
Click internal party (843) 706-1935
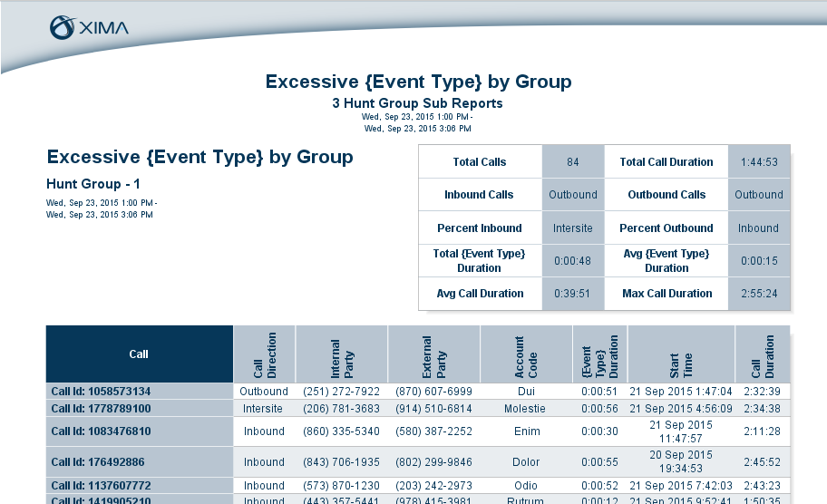(341, 461)
